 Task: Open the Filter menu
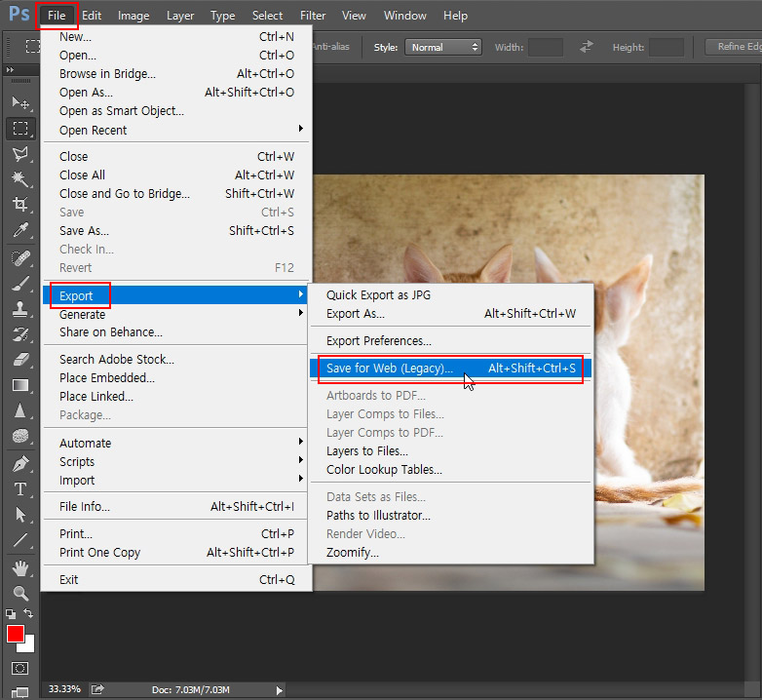(313, 16)
